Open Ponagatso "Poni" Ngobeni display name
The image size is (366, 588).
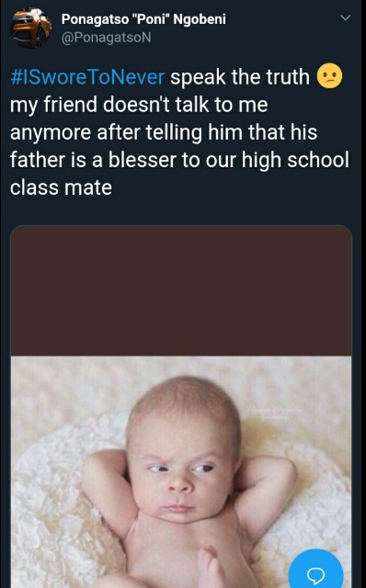pyautogui.click(x=143, y=19)
